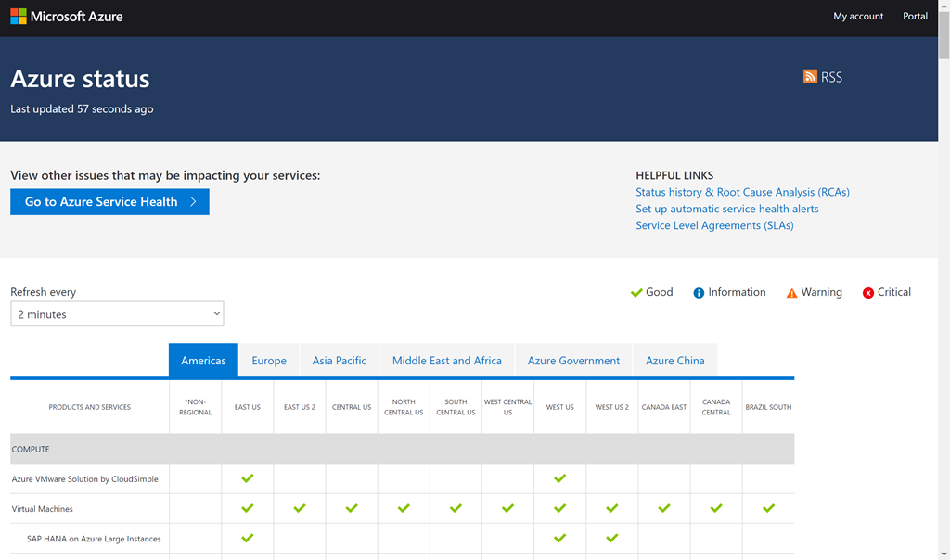This screenshot has width=950, height=560.
Task: Click the Microsoft Azure logo
Action: click(66, 17)
